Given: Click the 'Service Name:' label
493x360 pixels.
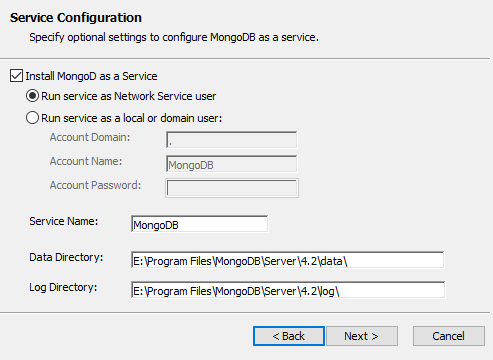Looking at the screenshot, I should point(64,221).
